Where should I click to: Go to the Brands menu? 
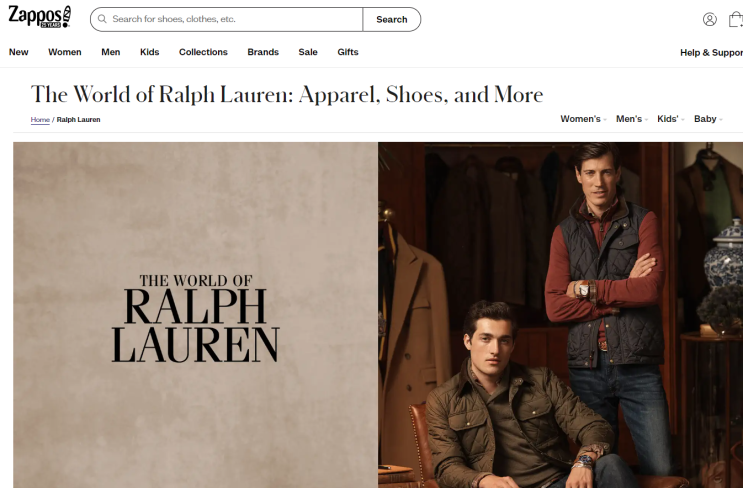pos(263,52)
